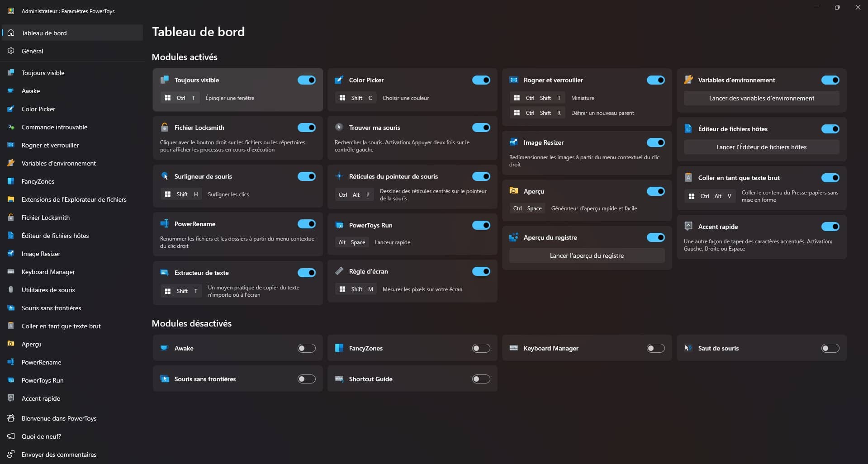Click the Color Picker card icon
This screenshot has height=464, width=868.
(x=339, y=80)
